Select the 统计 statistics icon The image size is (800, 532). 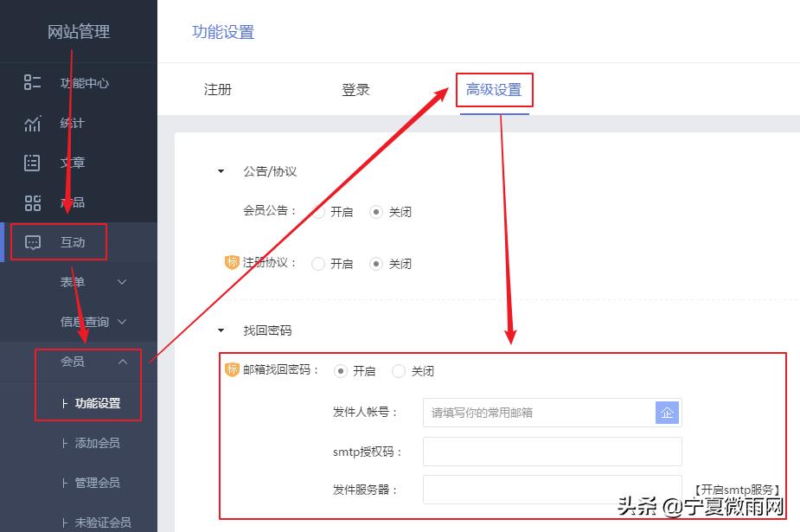[x=32, y=123]
